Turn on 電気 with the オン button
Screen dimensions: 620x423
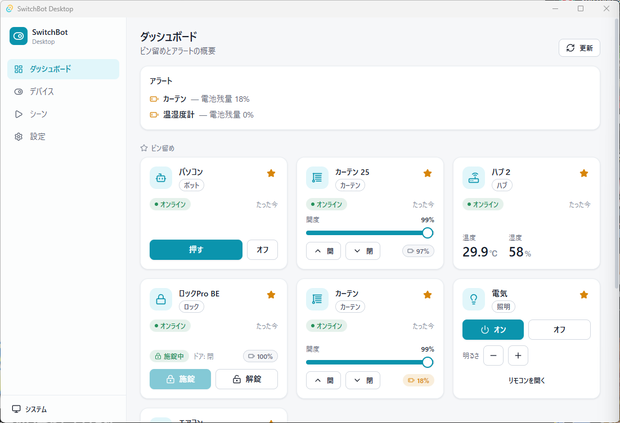pos(493,330)
